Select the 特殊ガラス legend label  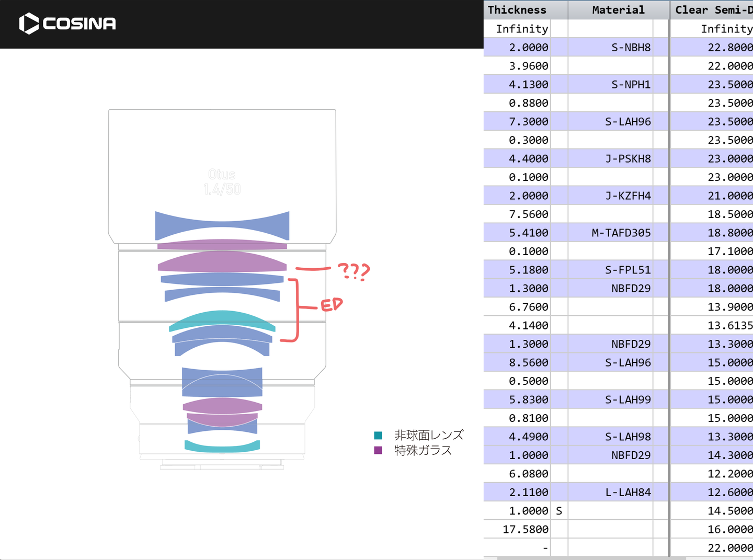423,450
